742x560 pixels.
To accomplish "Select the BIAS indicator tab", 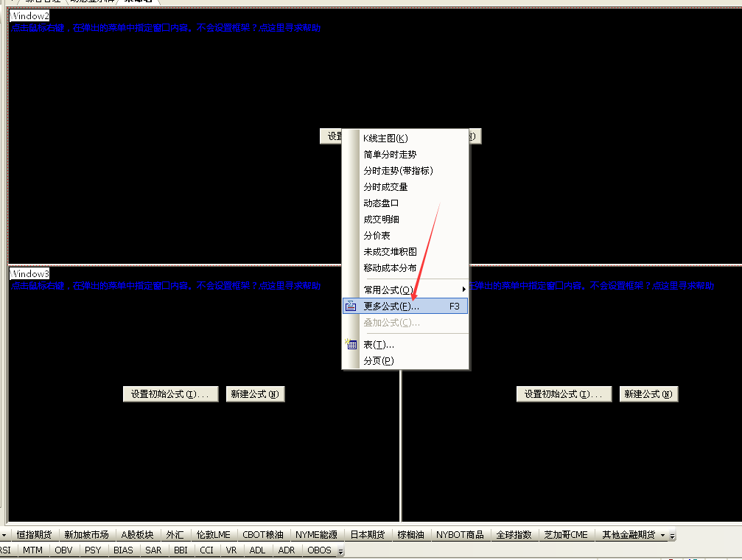I will click(x=123, y=550).
